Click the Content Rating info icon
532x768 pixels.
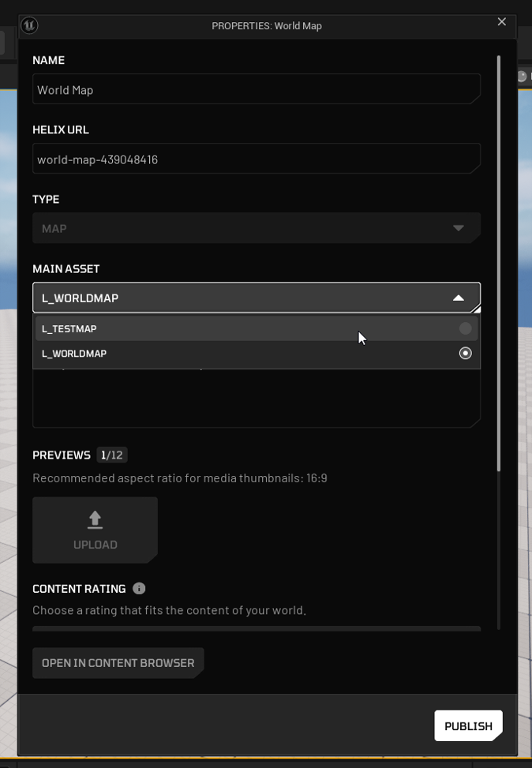tap(139, 588)
